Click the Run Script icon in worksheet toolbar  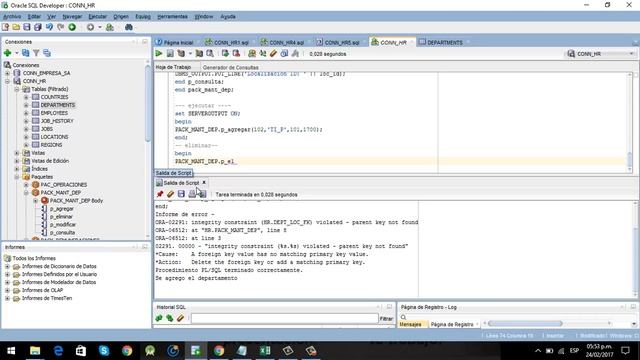(x=170, y=53)
